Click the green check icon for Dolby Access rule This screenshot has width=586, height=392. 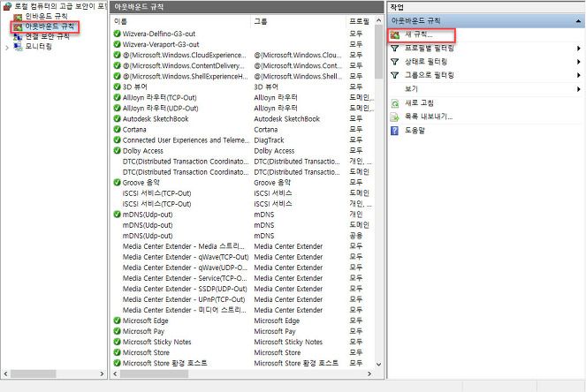click(x=117, y=150)
